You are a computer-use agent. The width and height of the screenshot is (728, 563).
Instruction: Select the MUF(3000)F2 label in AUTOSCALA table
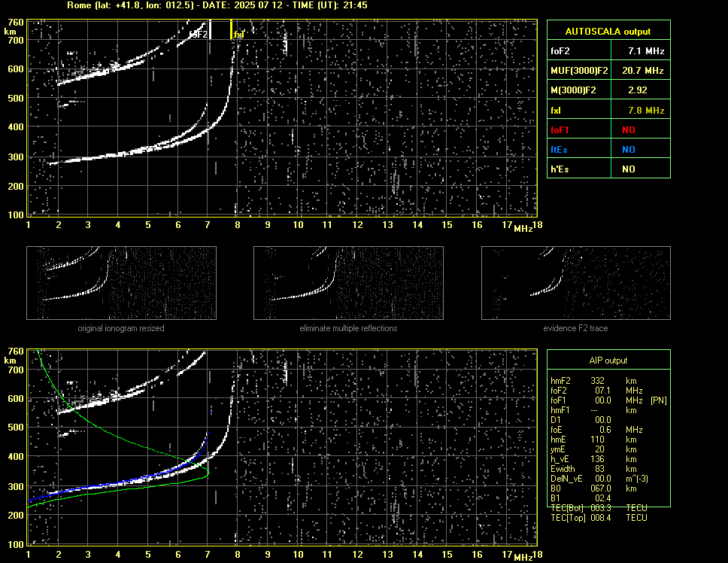point(579,71)
